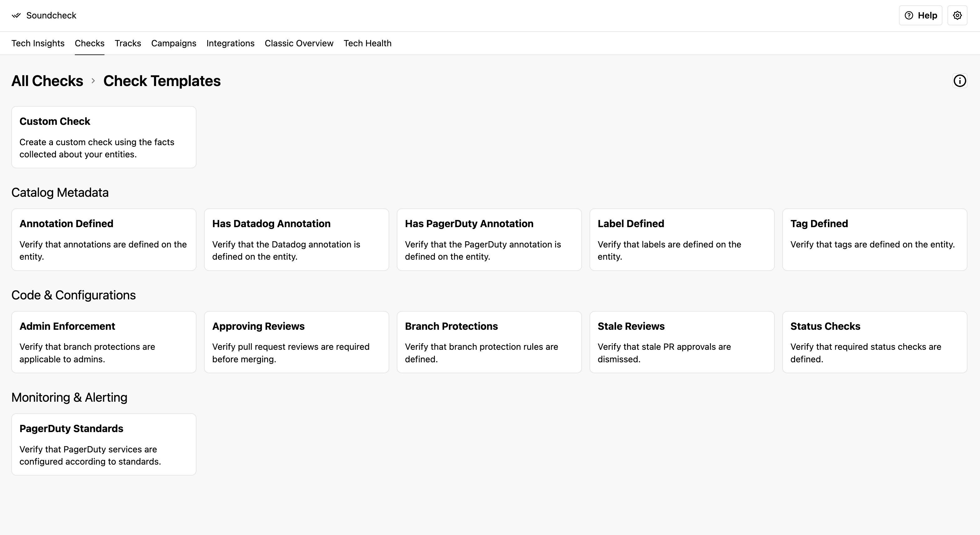Switch to the Tech Health tab
The width and height of the screenshot is (980, 535).
pos(367,43)
